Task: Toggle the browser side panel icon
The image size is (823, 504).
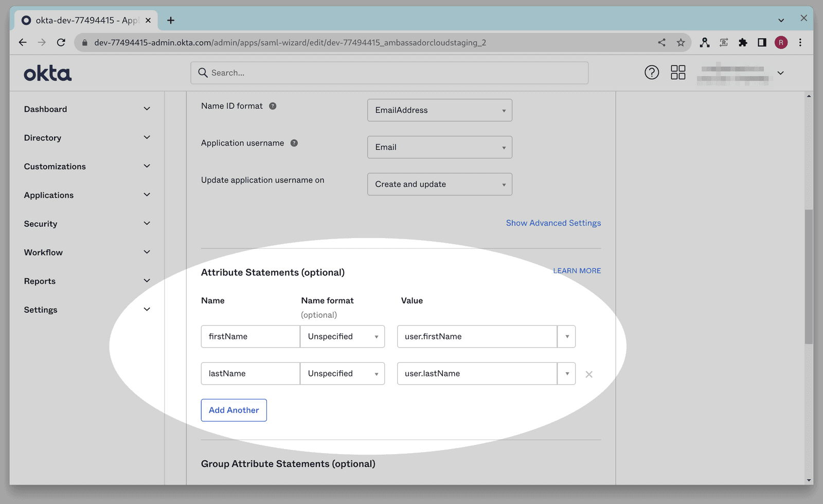Action: click(762, 43)
